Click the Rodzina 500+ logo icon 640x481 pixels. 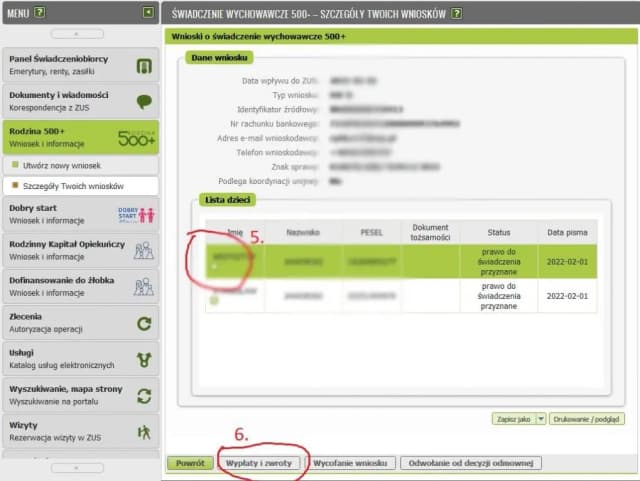click(137, 137)
